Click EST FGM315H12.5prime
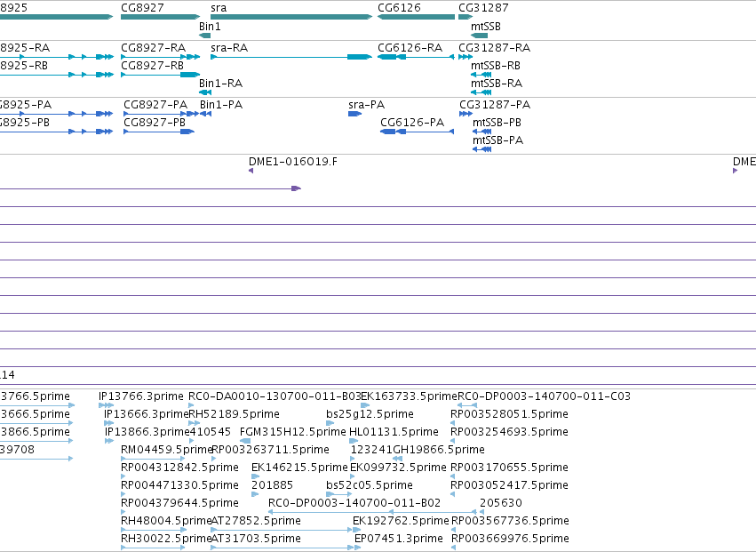756x552 pixels. [292, 432]
